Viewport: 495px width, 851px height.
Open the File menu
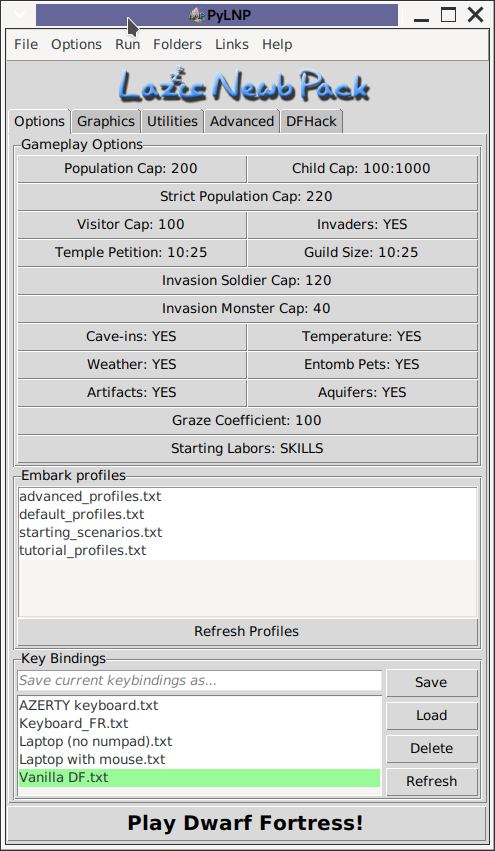pos(26,45)
